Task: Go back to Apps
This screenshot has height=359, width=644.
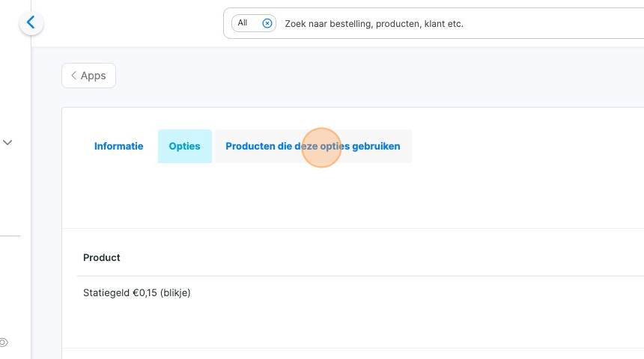Action: [88, 76]
